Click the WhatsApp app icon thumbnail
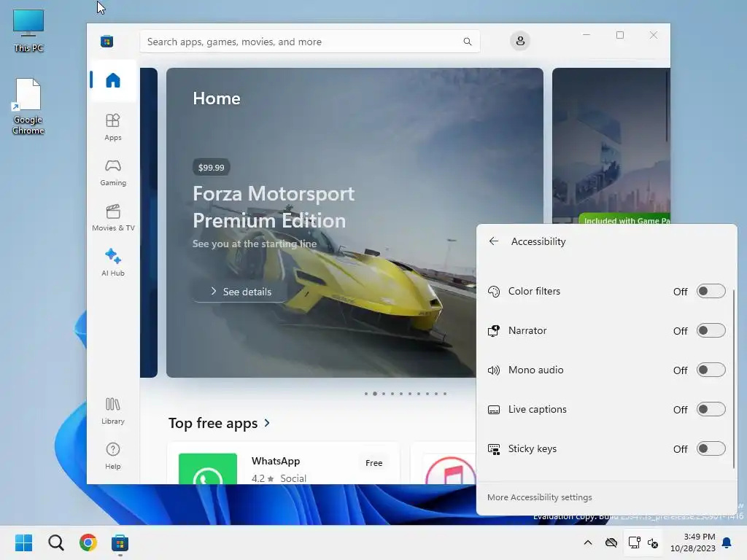The image size is (747, 560). click(x=208, y=469)
